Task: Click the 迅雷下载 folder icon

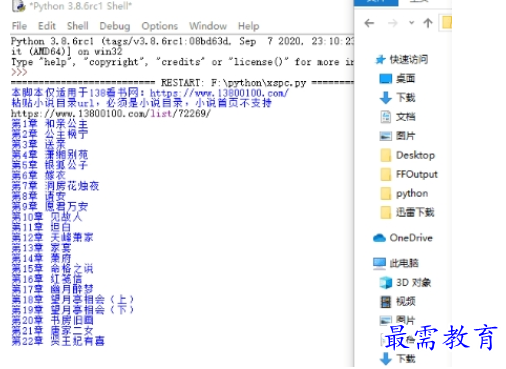Action: [x=386, y=213]
